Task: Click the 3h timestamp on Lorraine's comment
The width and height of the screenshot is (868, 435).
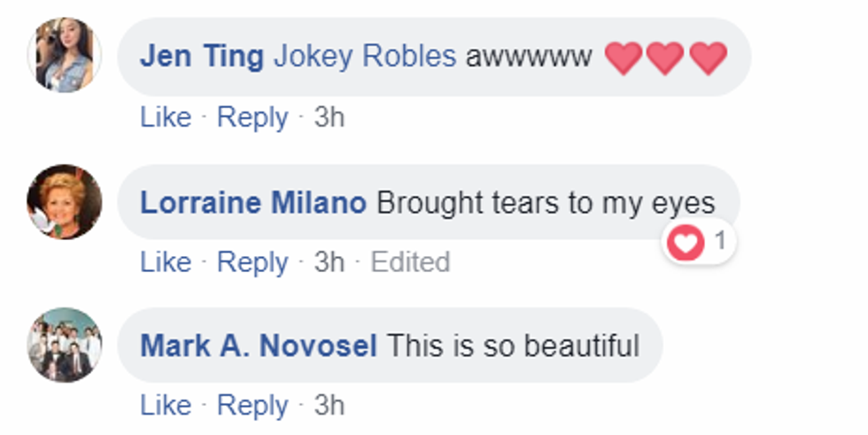Action: (x=329, y=262)
